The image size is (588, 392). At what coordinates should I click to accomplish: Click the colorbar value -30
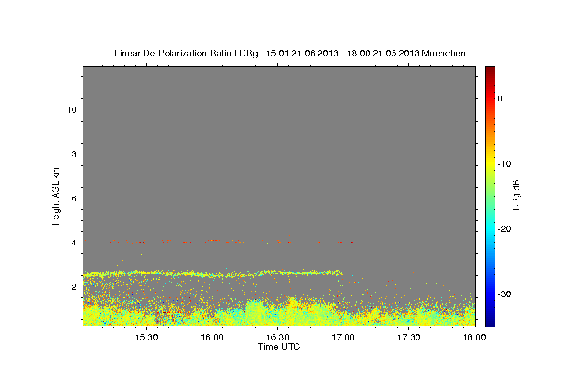[504, 294]
